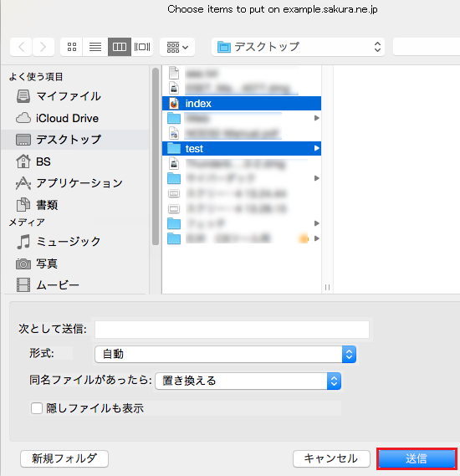The width and height of the screenshot is (460, 476).
Task: Click the 送信 button
Action: 417,458
